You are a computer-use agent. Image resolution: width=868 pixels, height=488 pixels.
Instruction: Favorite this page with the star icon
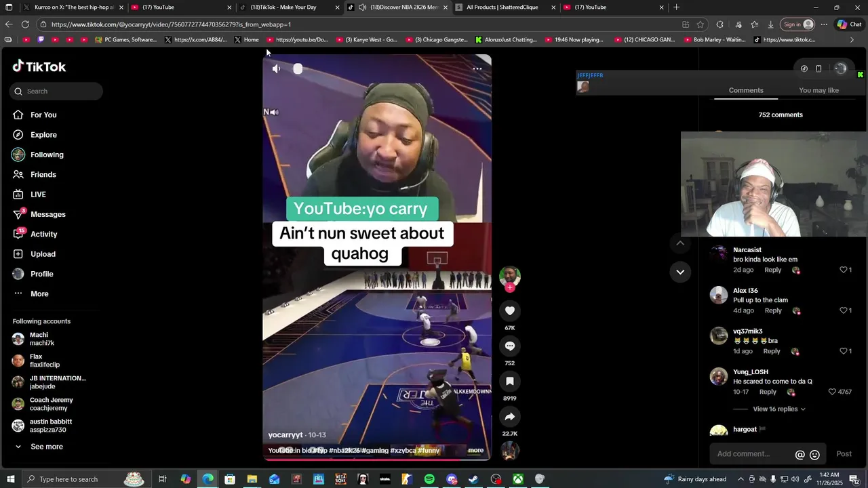(x=701, y=24)
